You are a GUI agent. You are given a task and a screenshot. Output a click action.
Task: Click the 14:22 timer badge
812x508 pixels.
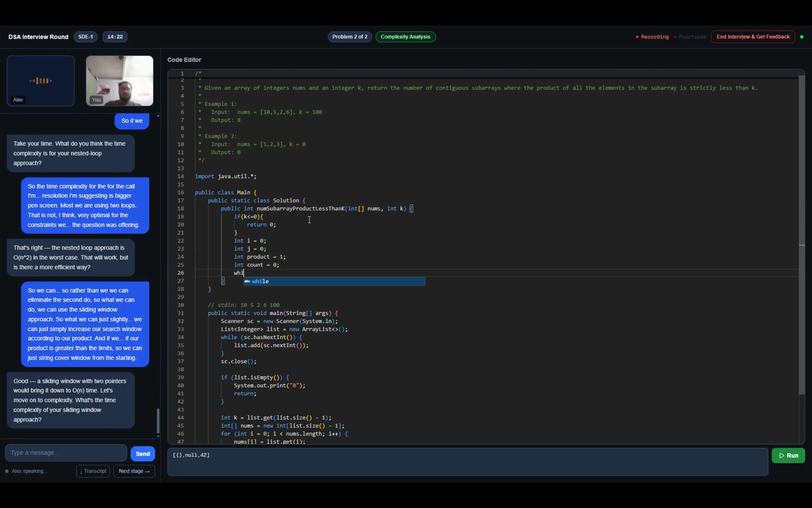115,37
